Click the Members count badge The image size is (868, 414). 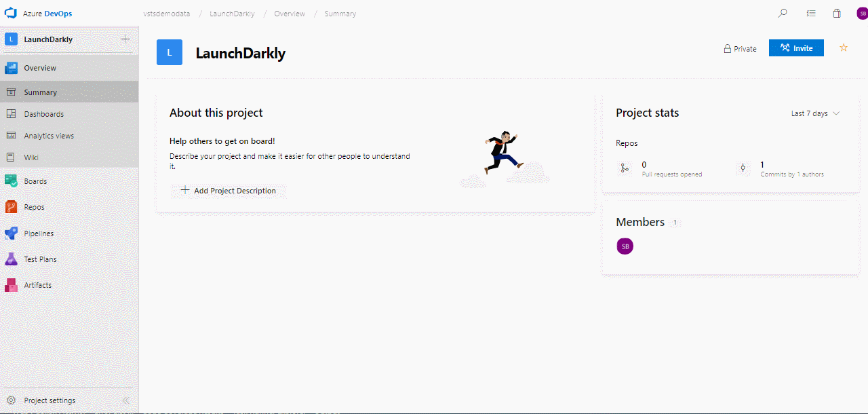coord(675,223)
